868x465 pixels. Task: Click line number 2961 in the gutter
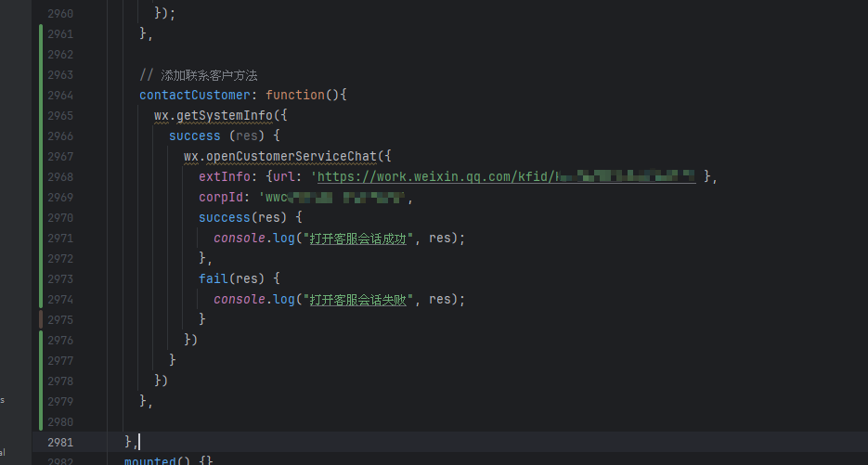60,33
